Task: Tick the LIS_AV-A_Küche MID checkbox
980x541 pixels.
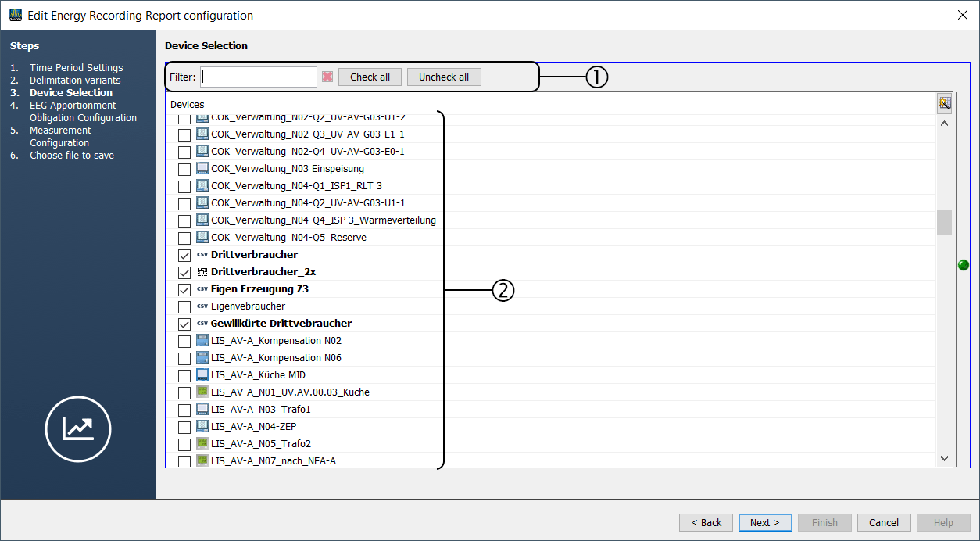Action: pyautogui.click(x=184, y=375)
